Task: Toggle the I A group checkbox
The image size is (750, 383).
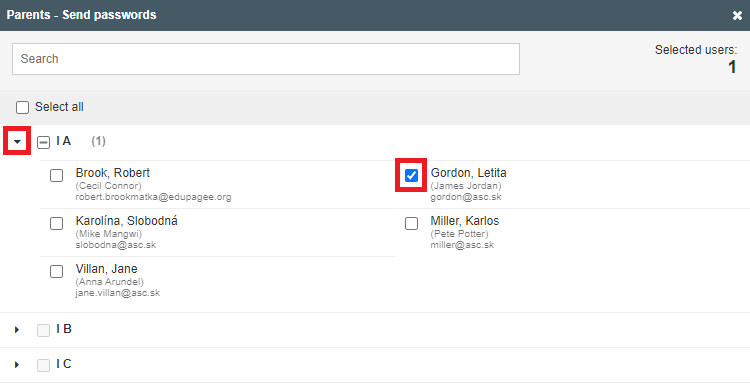Action: click(x=44, y=142)
